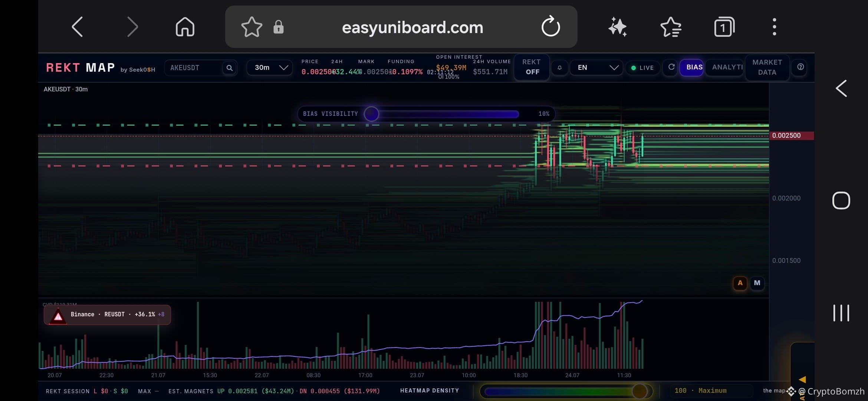Click the red warning triangle alert icon
The image size is (868, 401).
click(x=58, y=316)
